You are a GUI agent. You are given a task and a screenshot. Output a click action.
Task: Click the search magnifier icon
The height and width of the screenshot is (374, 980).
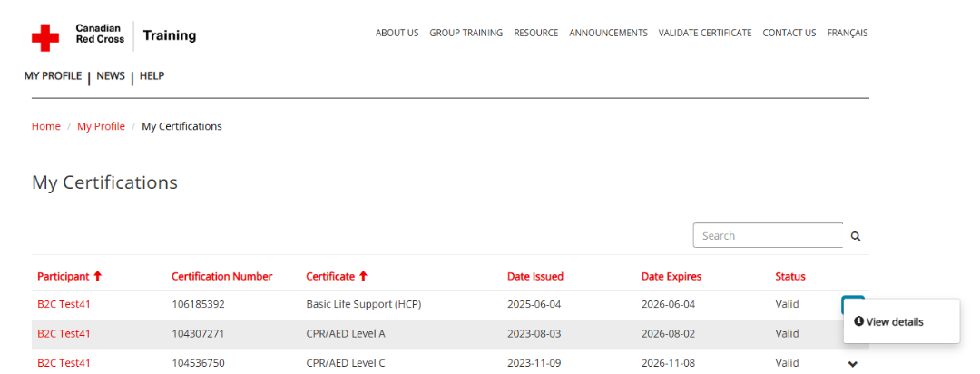(x=855, y=236)
